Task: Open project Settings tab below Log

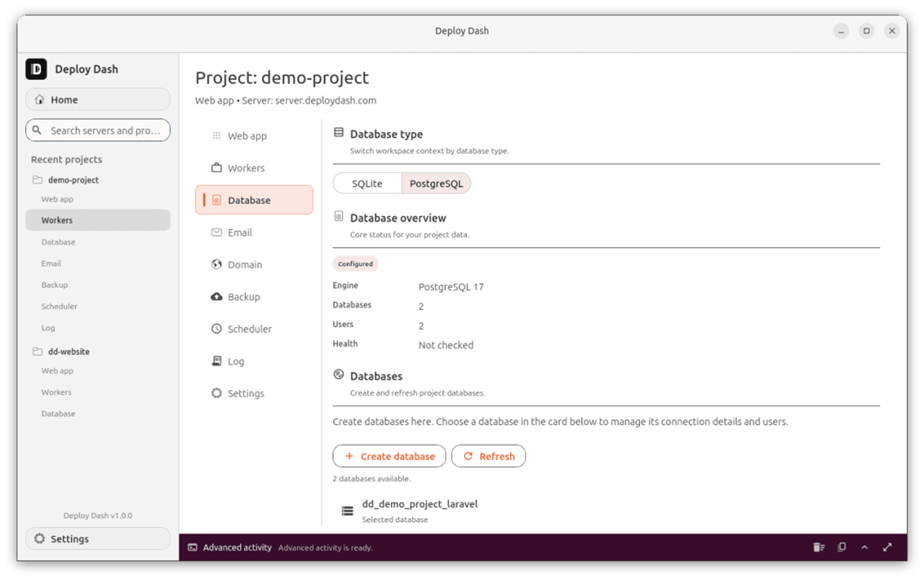Action: click(254, 394)
